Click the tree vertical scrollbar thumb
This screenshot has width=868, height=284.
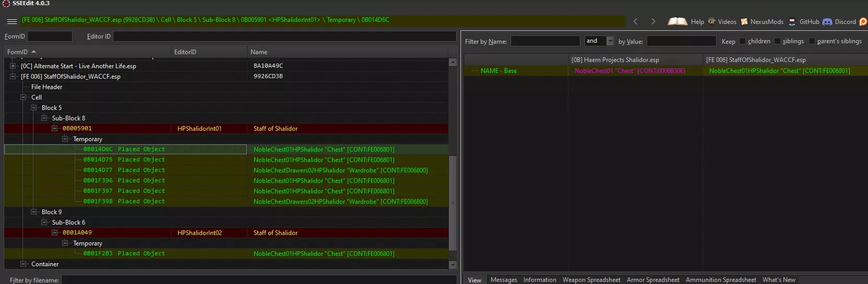453,203
